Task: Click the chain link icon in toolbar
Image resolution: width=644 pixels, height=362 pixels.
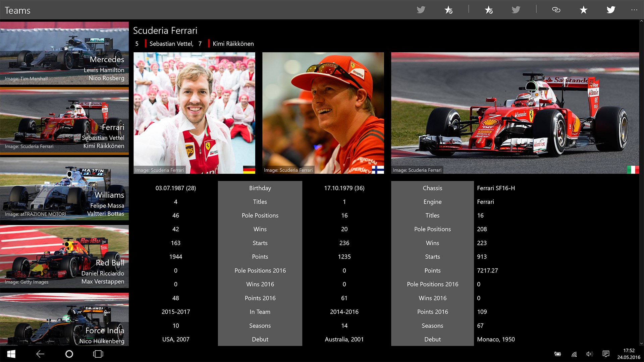Action: tap(556, 10)
